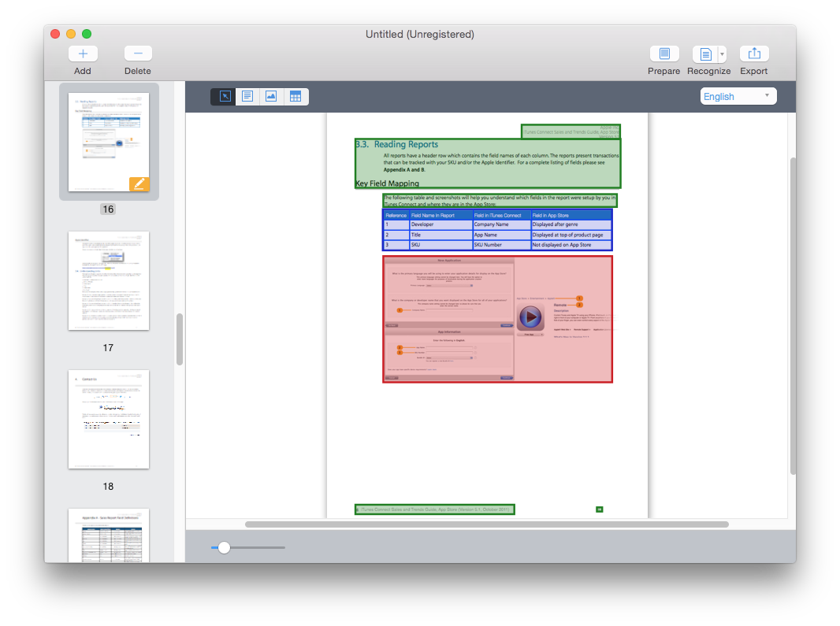
Task: Click the document's horizontal scrollbar
Action: (x=486, y=524)
